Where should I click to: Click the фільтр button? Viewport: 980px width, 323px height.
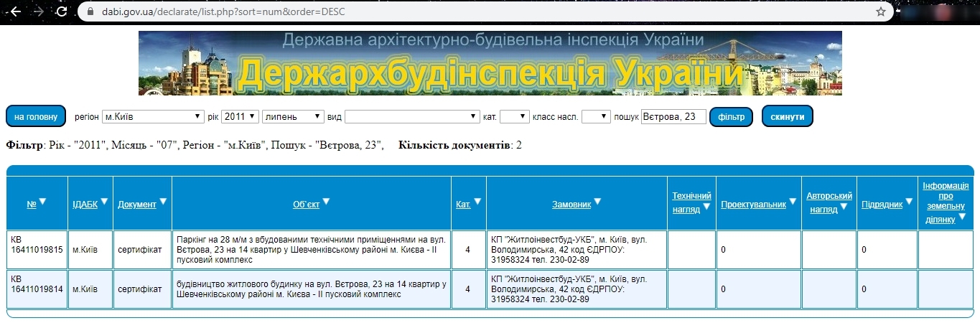[731, 116]
